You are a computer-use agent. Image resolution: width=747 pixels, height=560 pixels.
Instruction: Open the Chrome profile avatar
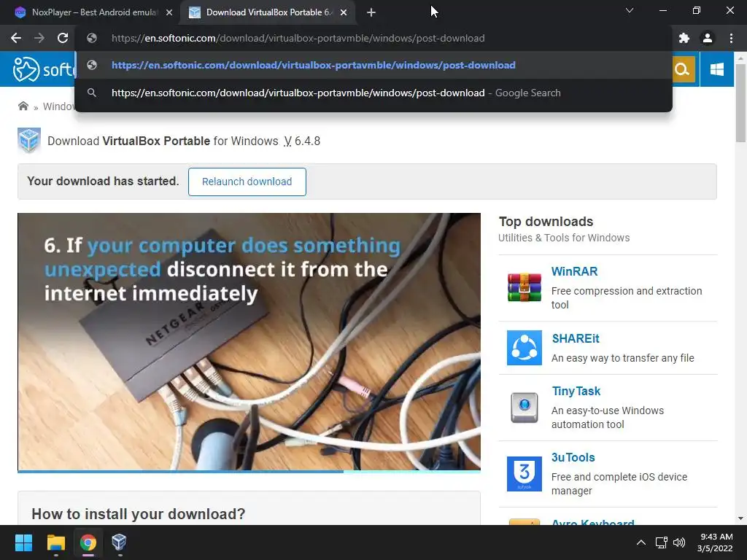tap(708, 38)
